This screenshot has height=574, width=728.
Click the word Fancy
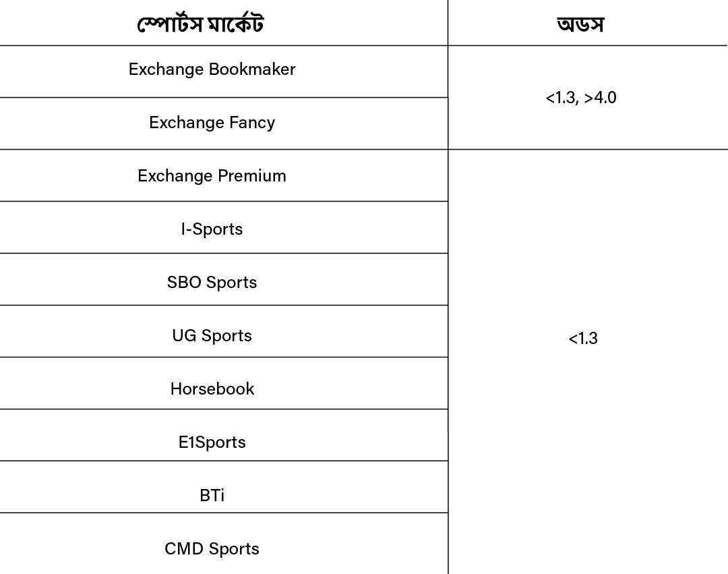click(252, 123)
